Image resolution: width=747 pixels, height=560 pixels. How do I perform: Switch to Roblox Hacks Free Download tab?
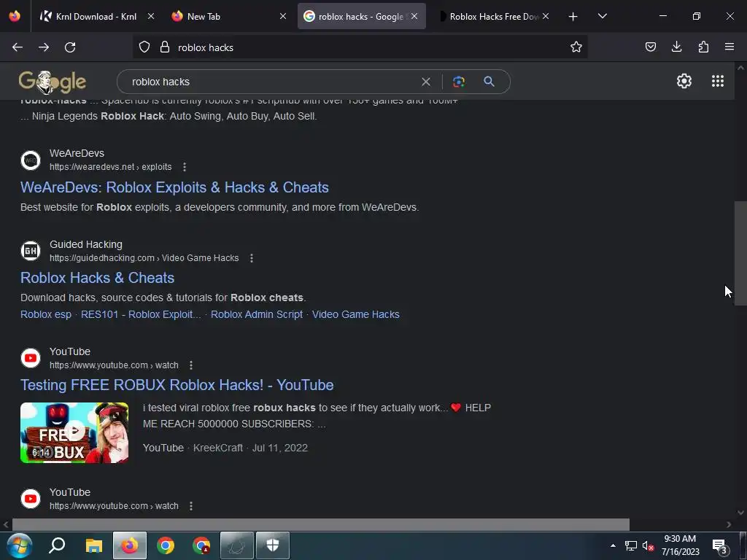point(494,17)
